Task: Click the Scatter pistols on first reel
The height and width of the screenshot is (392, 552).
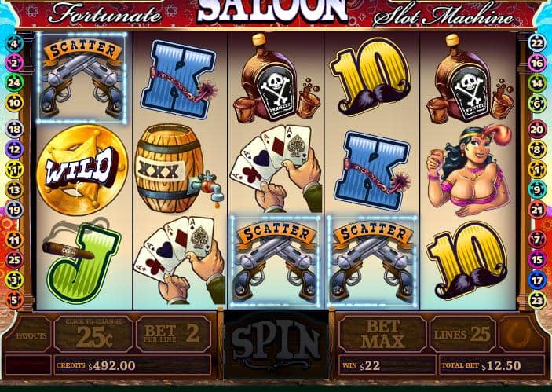Action: click(x=82, y=78)
